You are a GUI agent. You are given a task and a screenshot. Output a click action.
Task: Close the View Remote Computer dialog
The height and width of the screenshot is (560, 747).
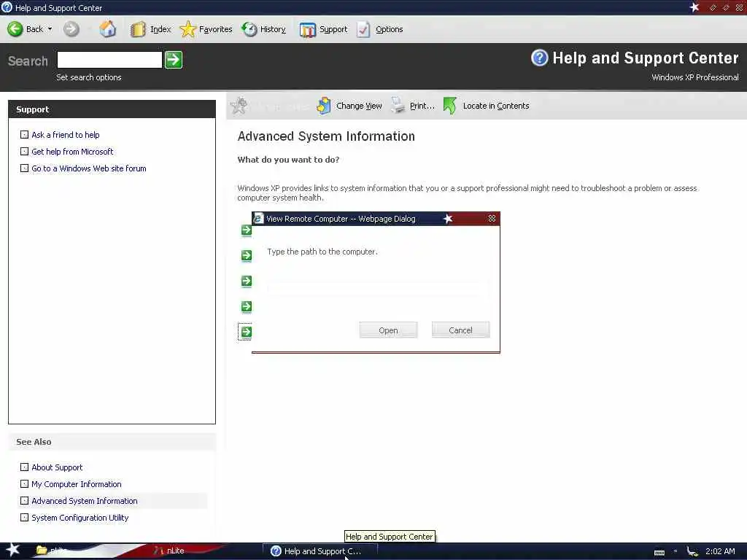click(x=492, y=219)
